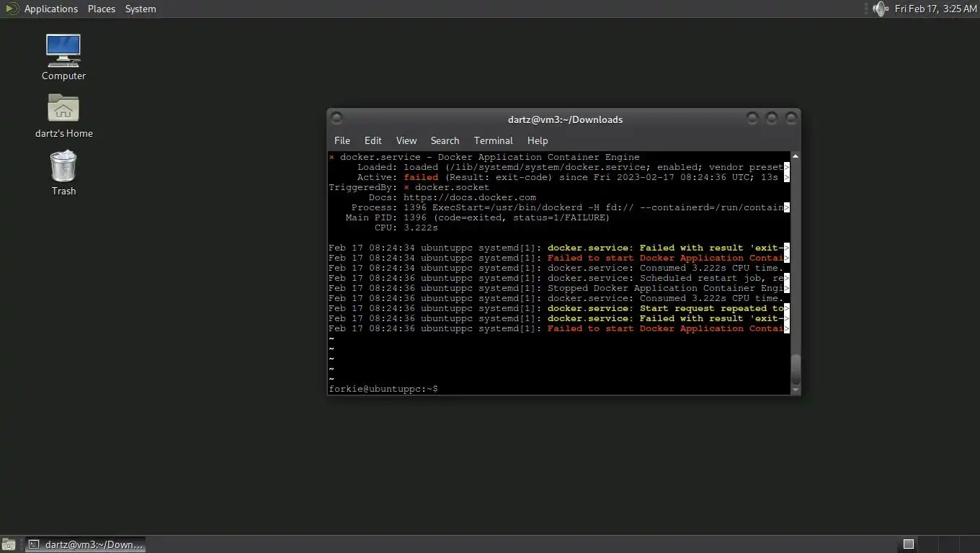This screenshot has height=553, width=980.
Task: Click 'docker.socket' in TriggeredBy line
Action: point(452,187)
